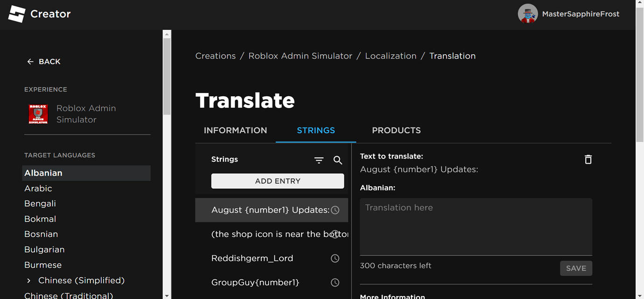Screen dimensions: 644x299
Task: Select the GroupGuy{number1} string
Action: tap(272, 283)
